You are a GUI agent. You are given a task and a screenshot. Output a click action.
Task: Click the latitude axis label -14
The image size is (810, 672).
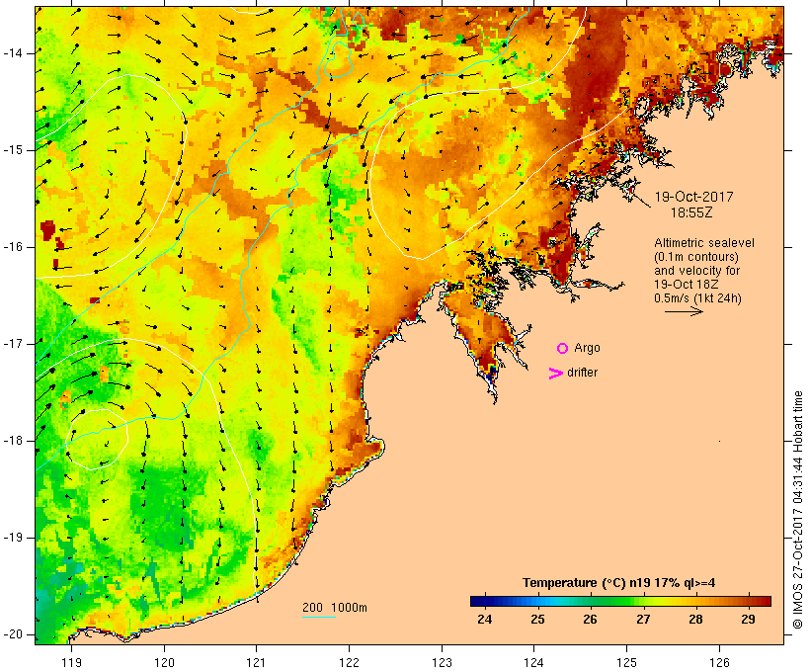(x=13, y=53)
